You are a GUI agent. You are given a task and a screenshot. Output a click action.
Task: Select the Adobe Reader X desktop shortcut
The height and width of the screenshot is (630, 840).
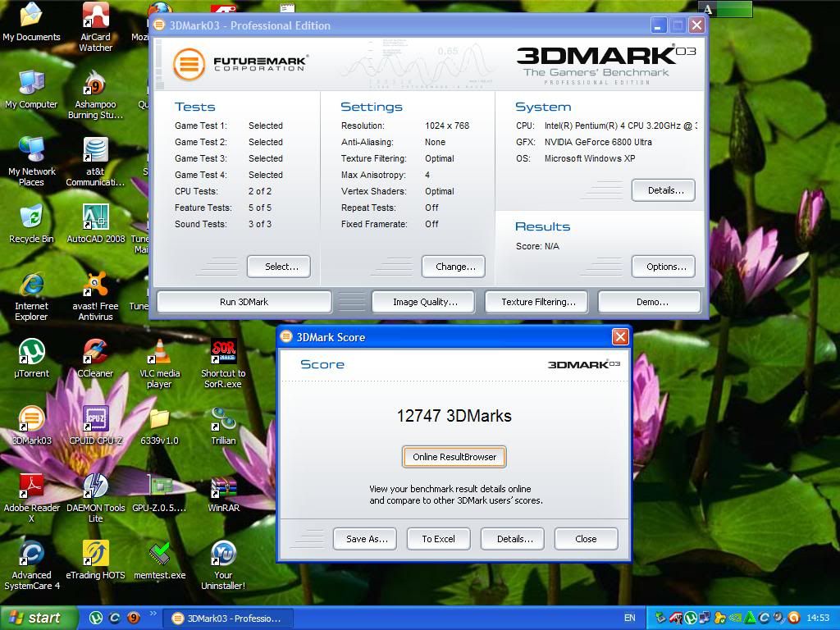pyautogui.click(x=32, y=498)
